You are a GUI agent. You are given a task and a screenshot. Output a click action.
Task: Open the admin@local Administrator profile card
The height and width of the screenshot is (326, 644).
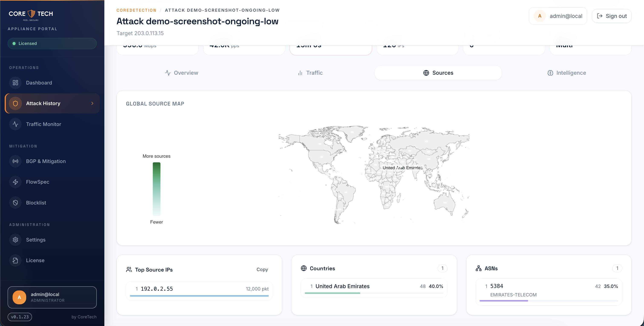tap(52, 297)
